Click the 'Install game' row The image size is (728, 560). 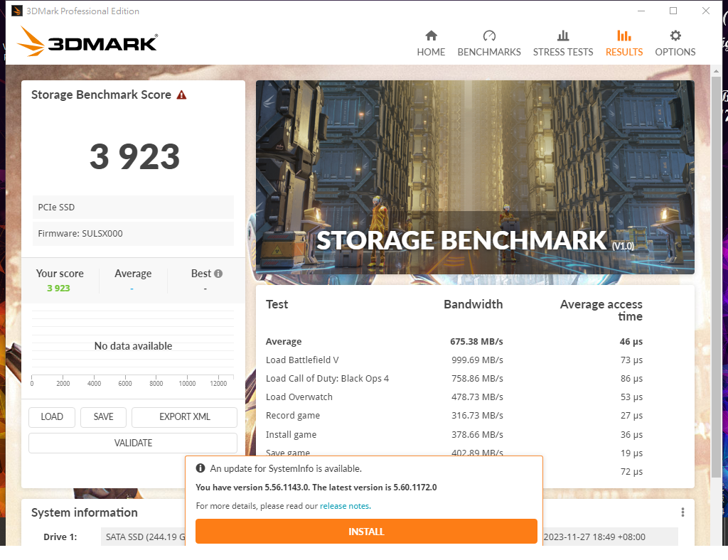click(454, 435)
